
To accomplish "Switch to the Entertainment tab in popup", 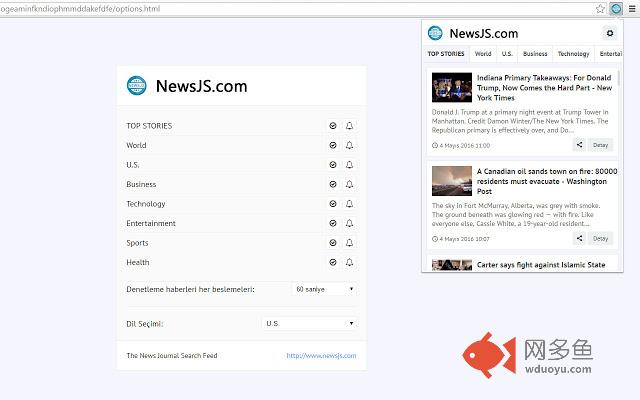I will coord(610,54).
